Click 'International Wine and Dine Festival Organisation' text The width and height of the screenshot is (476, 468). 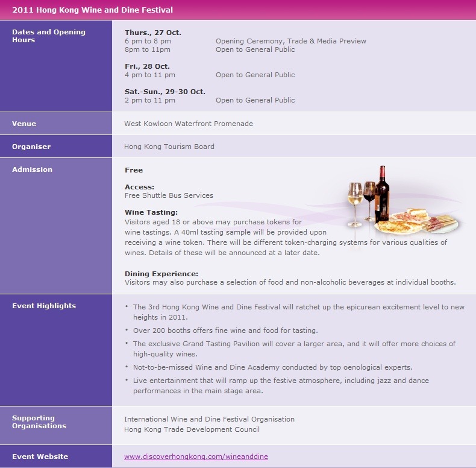[209, 419]
